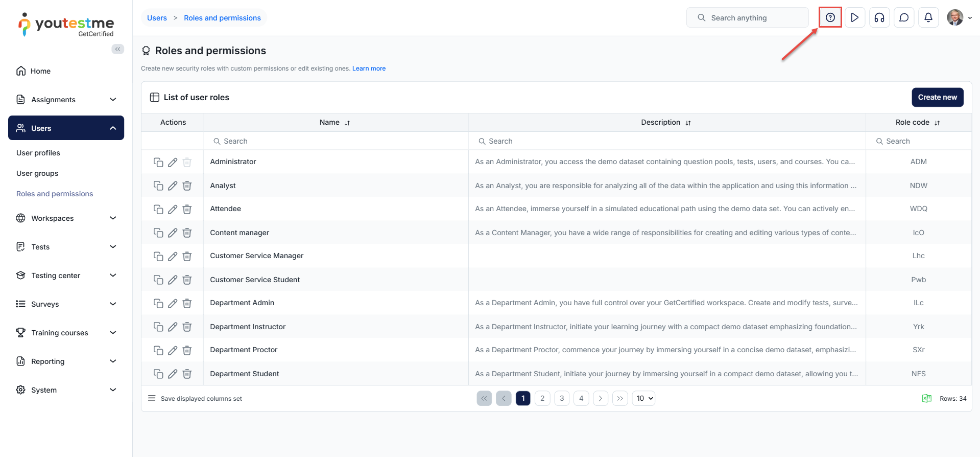Edit the Analyst role with pencil icon
Viewport: 980px width, 457px height.
click(x=173, y=186)
